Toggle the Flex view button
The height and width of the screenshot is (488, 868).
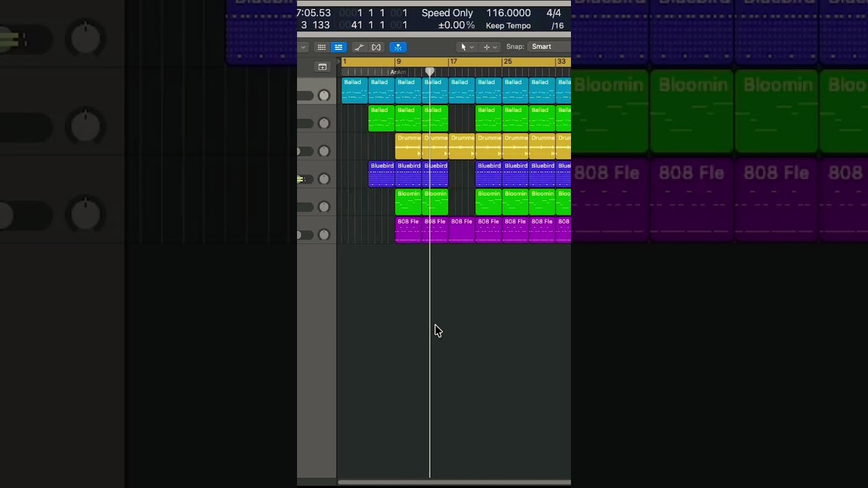click(376, 47)
